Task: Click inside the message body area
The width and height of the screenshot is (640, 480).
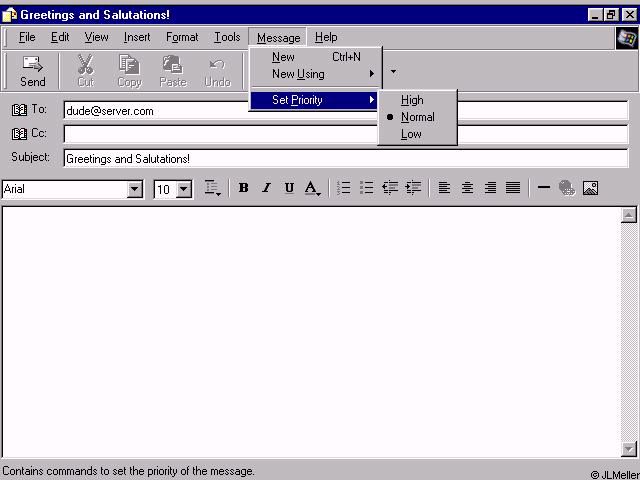Action: [311, 332]
